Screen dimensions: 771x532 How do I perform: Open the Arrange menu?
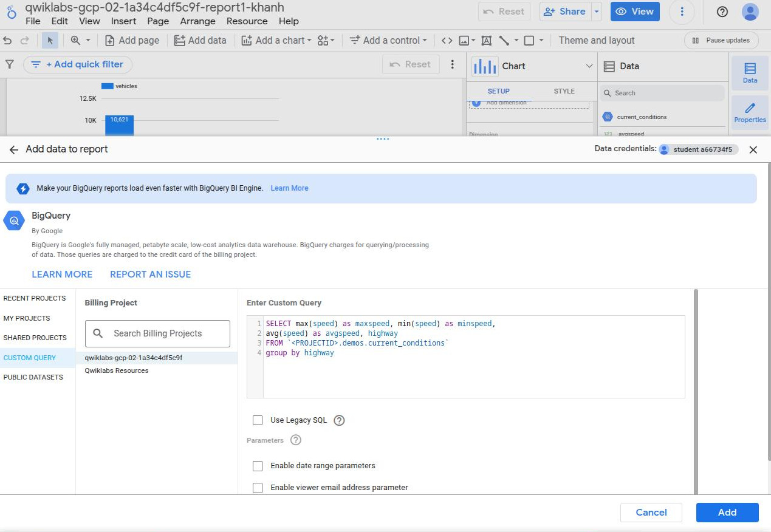pos(197,21)
